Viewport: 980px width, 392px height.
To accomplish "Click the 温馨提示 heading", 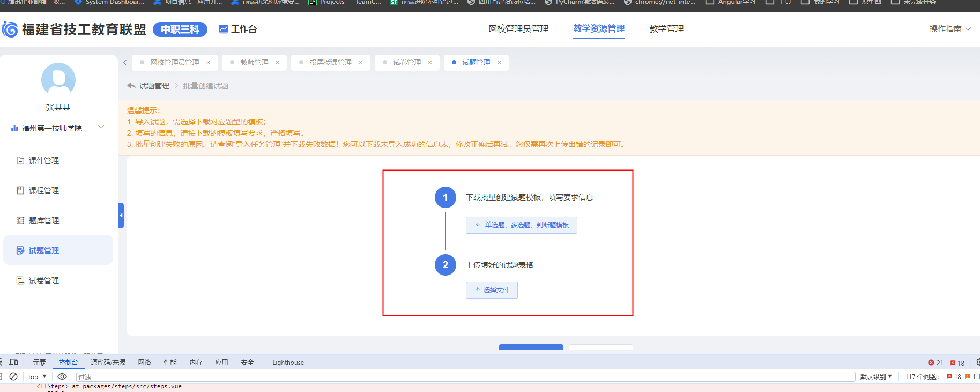I will [x=143, y=110].
